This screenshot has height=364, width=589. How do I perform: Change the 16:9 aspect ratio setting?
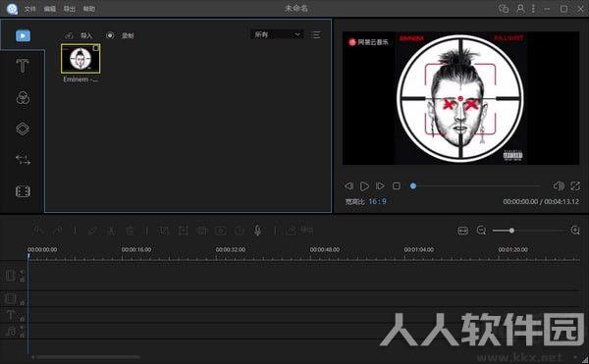pos(377,201)
